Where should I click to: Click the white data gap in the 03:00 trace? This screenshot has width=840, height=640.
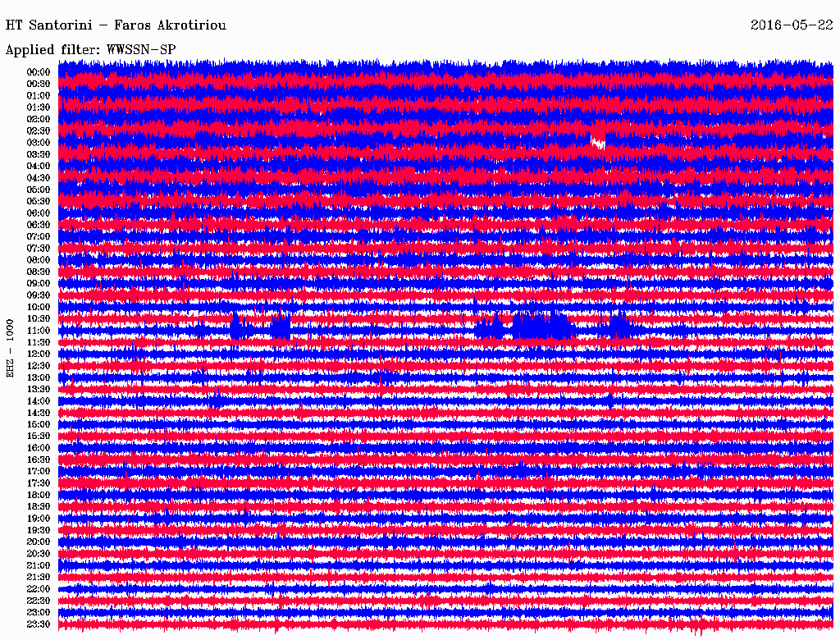(598, 143)
